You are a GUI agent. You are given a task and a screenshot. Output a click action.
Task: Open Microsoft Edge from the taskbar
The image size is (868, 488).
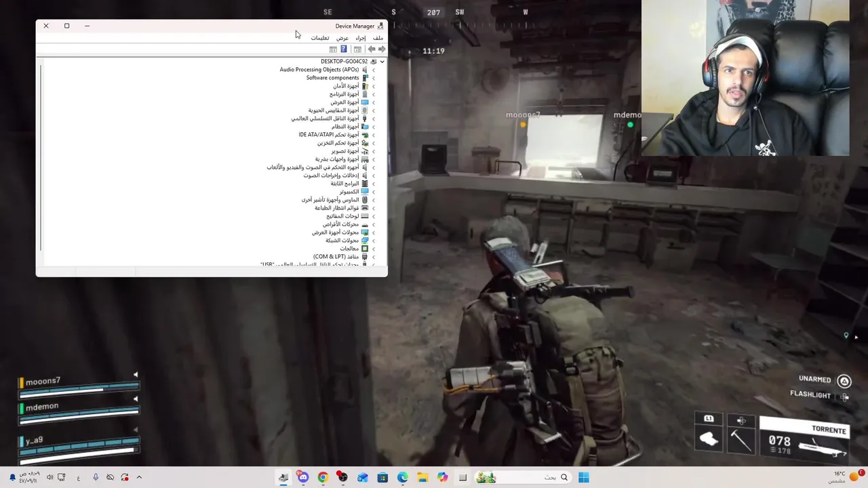tap(403, 477)
